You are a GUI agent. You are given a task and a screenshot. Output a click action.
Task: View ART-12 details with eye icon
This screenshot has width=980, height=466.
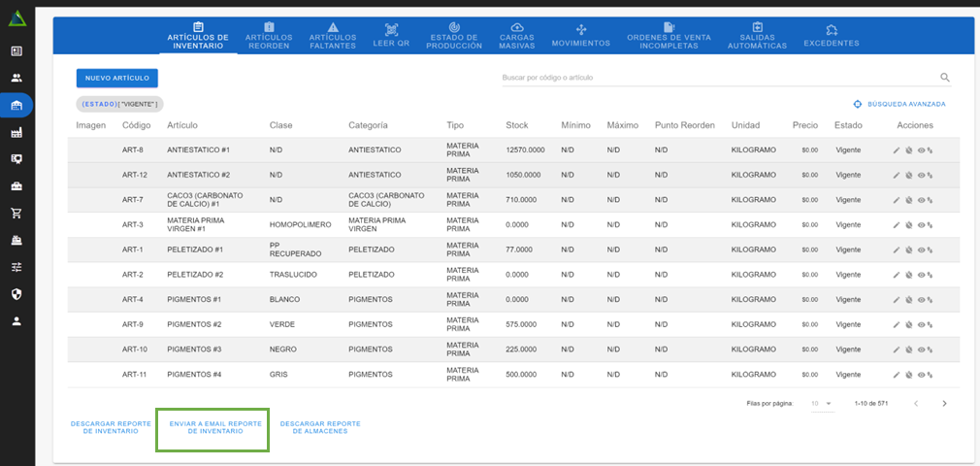920,175
